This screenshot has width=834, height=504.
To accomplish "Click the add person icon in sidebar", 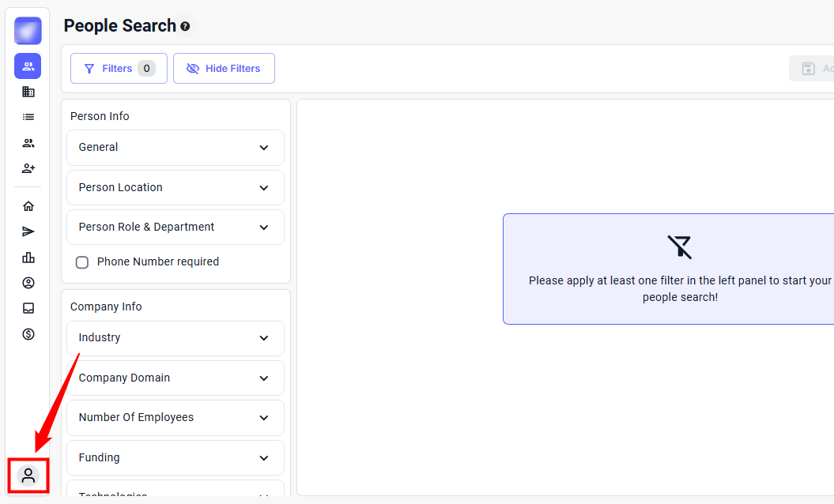I will [28, 168].
